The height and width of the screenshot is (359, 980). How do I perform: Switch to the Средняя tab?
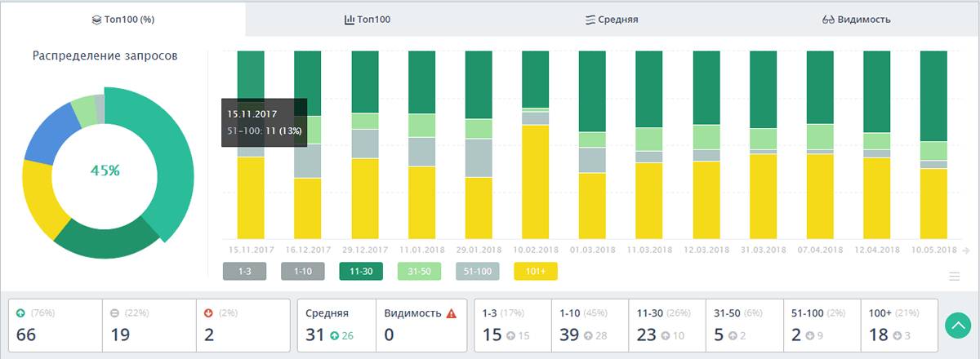pos(612,20)
